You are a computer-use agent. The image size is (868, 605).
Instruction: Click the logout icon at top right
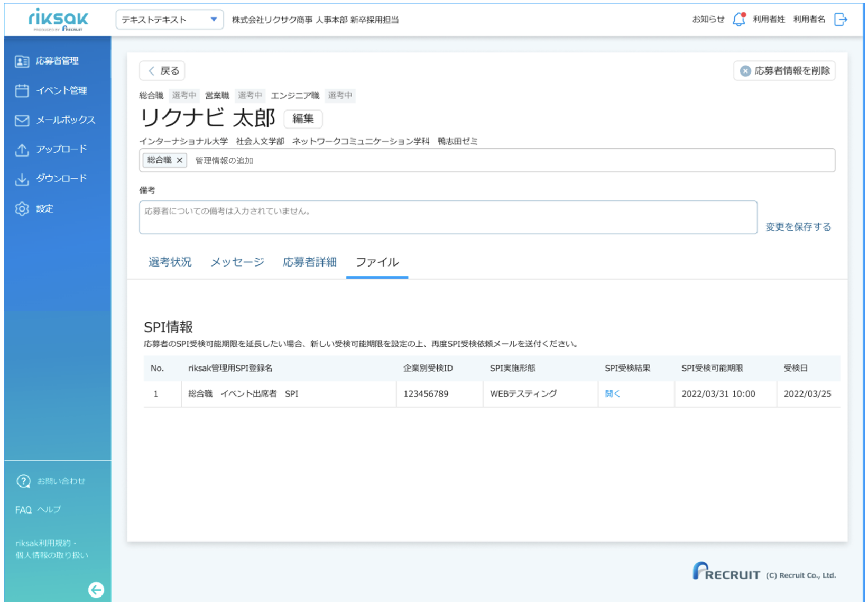tap(841, 20)
